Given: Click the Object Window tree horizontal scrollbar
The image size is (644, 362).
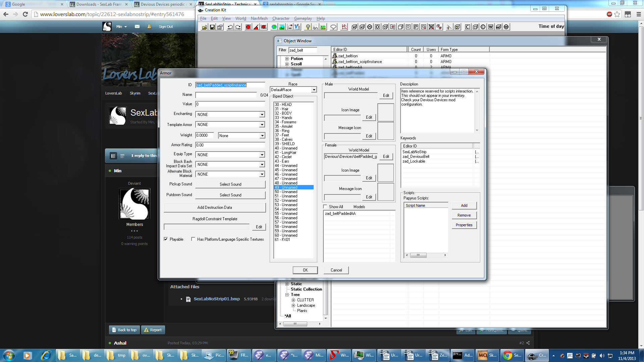Looking at the screenshot, I should pos(301,324).
